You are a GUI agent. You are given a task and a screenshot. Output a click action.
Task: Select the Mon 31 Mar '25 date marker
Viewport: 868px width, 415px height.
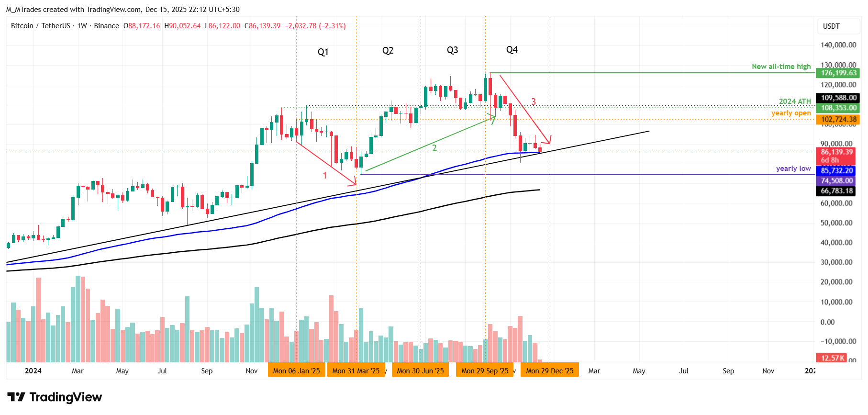(356, 371)
